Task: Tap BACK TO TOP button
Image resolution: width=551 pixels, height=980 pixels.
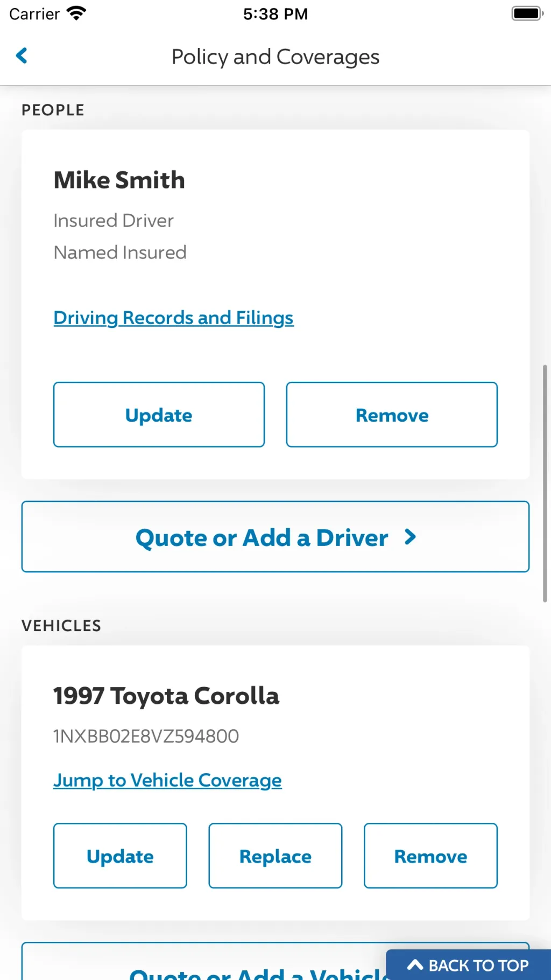Action: (468, 965)
